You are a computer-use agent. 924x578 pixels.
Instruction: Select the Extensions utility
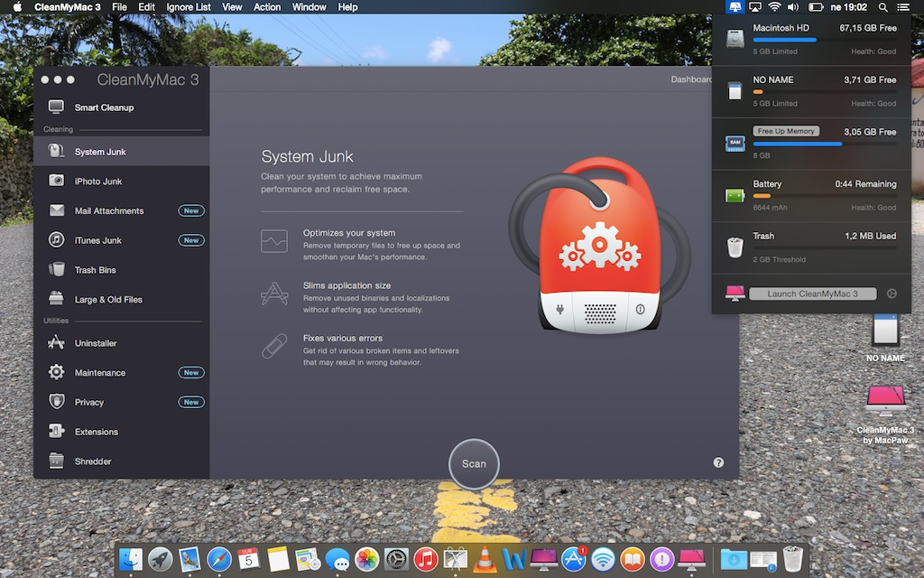point(121,431)
